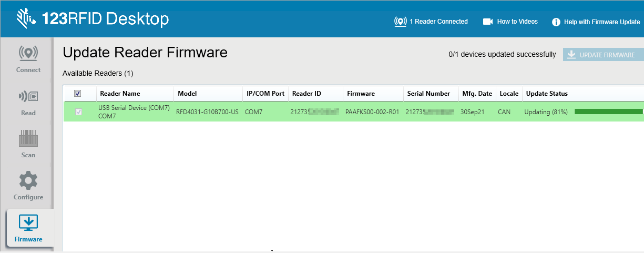Select the Firmware download icon
Viewport: 644px width, 253px height.
[x=28, y=223]
